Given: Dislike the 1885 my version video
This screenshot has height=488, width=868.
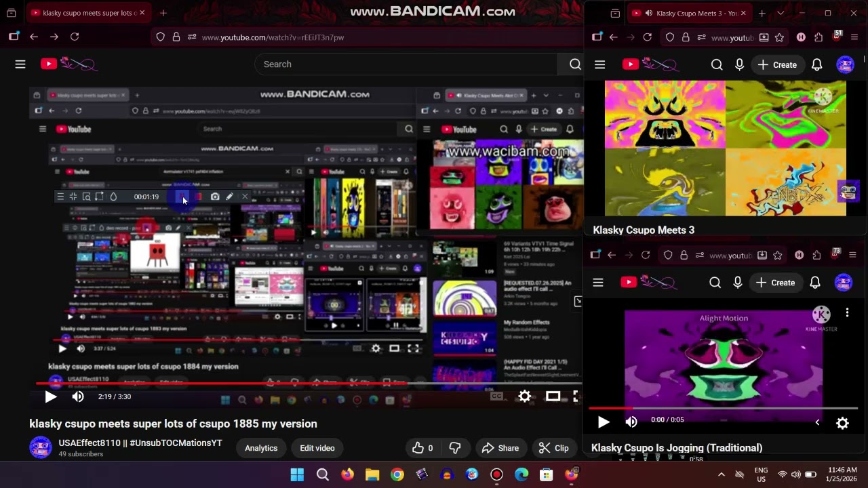Looking at the screenshot, I should click(x=455, y=448).
